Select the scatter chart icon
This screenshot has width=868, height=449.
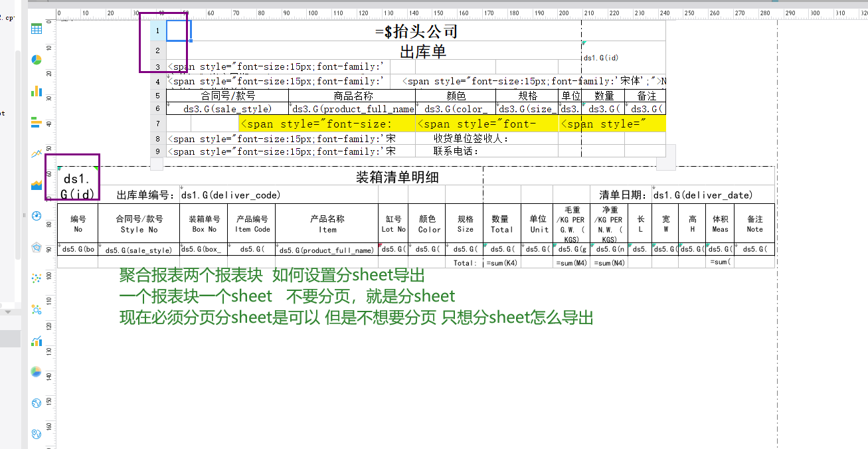pyautogui.click(x=37, y=278)
